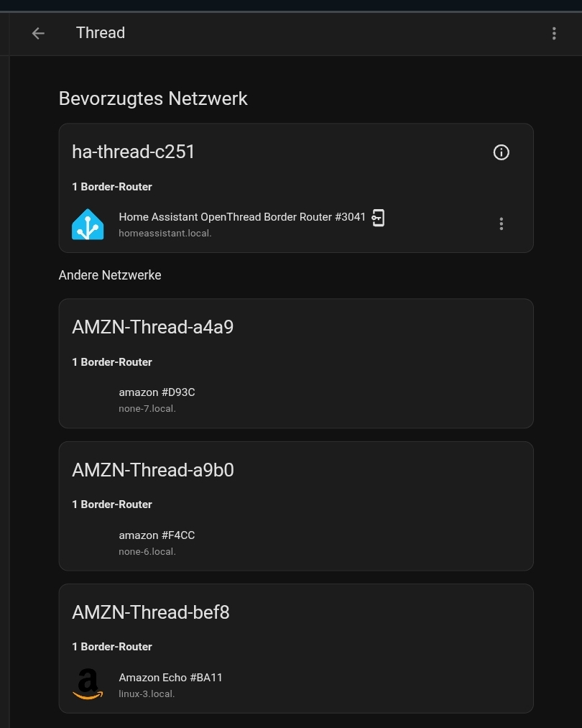Click the back arrow icon
Screen dimensions: 582x728
click(x=38, y=33)
